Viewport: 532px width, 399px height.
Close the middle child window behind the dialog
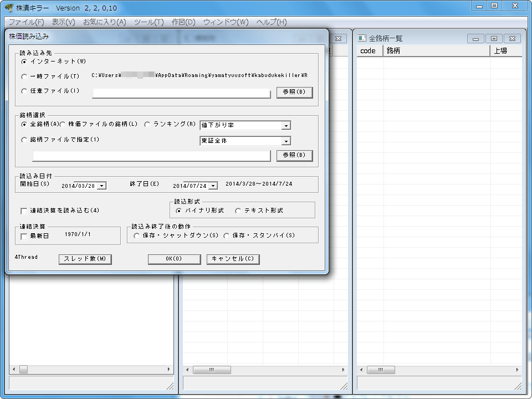[x=338, y=39]
